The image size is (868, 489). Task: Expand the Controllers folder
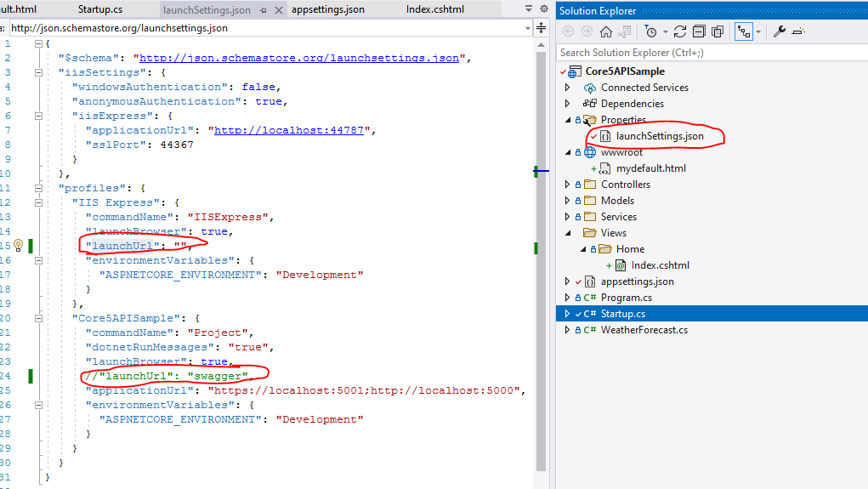point(567,185)
